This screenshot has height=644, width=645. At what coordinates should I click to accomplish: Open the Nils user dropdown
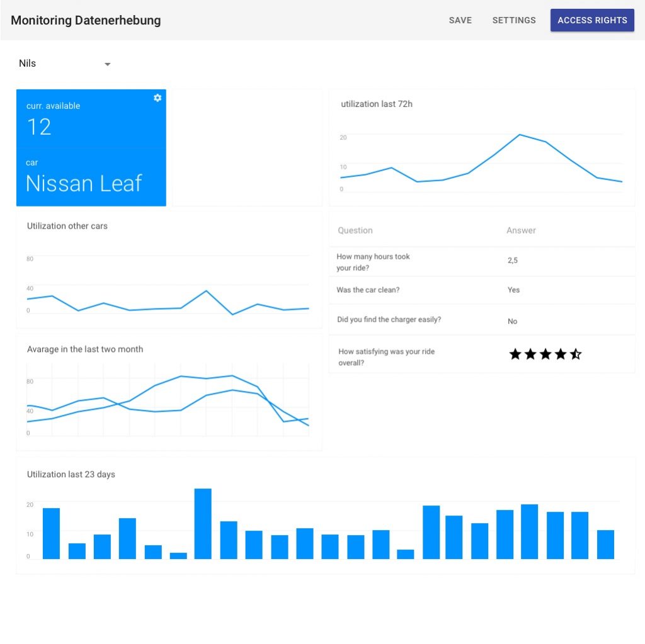[x=65, y=64]
